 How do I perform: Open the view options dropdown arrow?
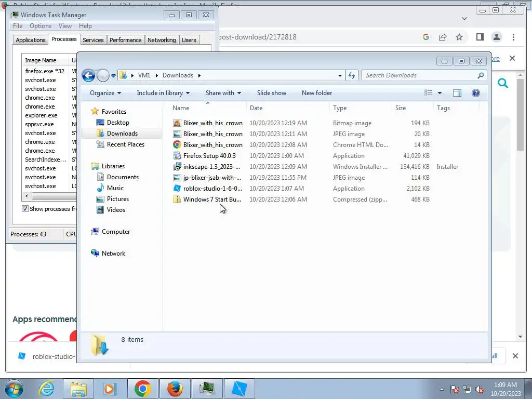[440, 93]
